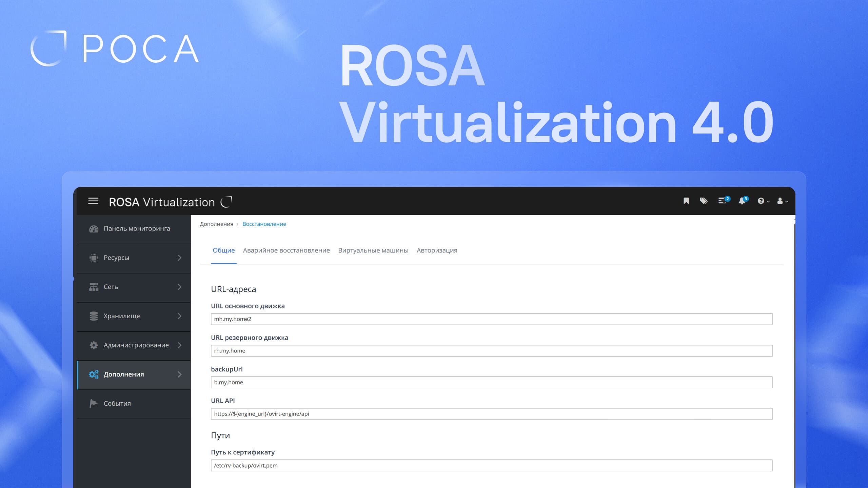Open the bookmarks icon in header
The height and width of the screenshot is (488, 868).
(686, 201)
